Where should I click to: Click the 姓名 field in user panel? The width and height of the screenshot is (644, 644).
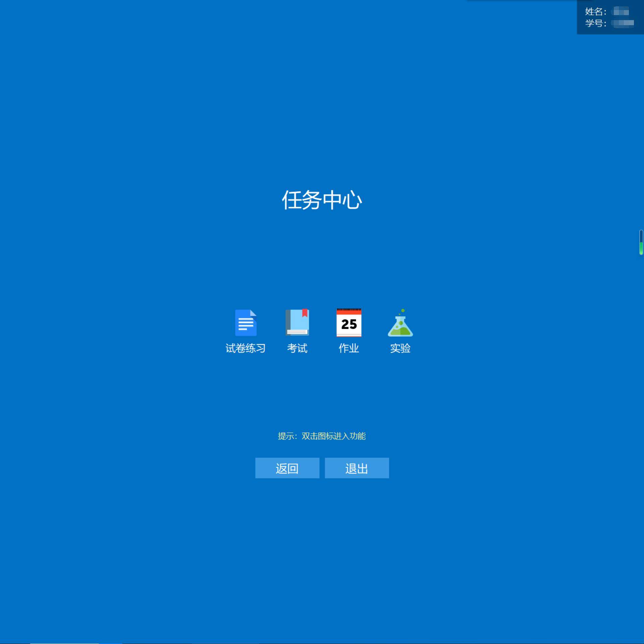[x=607, y=12]
